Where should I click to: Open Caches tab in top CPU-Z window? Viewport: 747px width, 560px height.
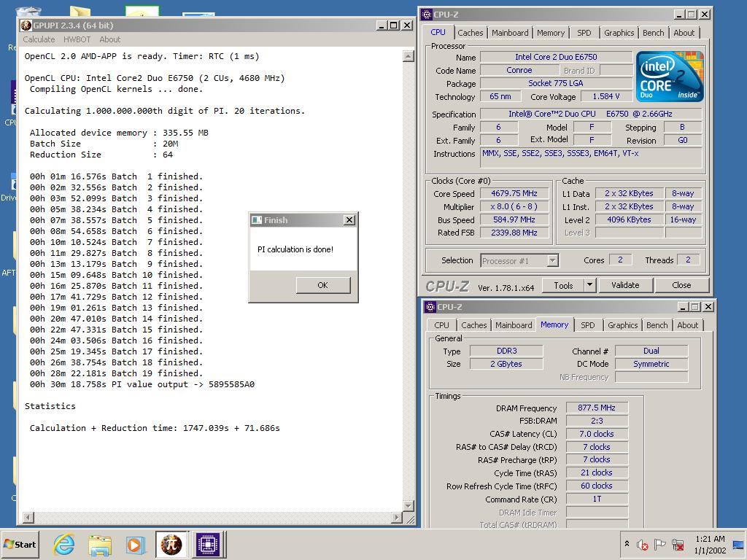[x=471, y=33]
